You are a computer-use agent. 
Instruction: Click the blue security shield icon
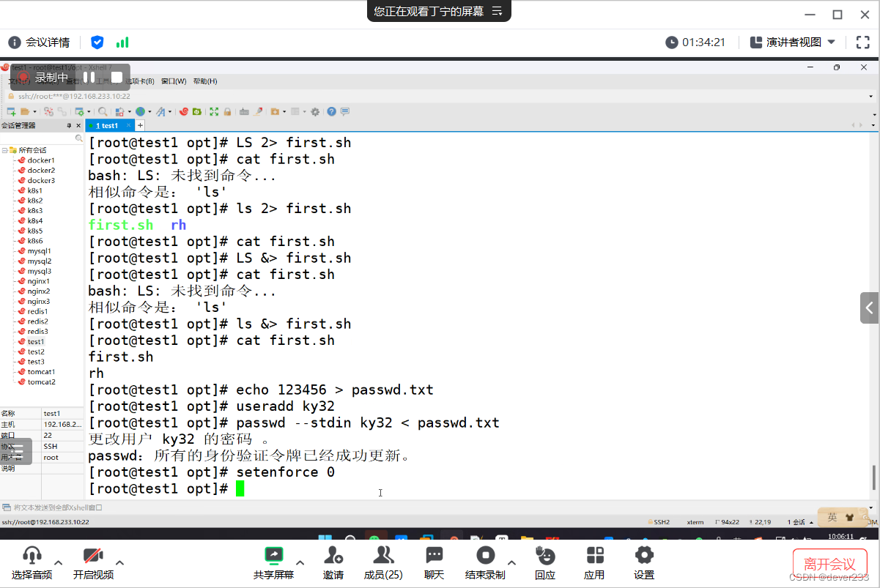pyautogui.click(x=97, y=42)
